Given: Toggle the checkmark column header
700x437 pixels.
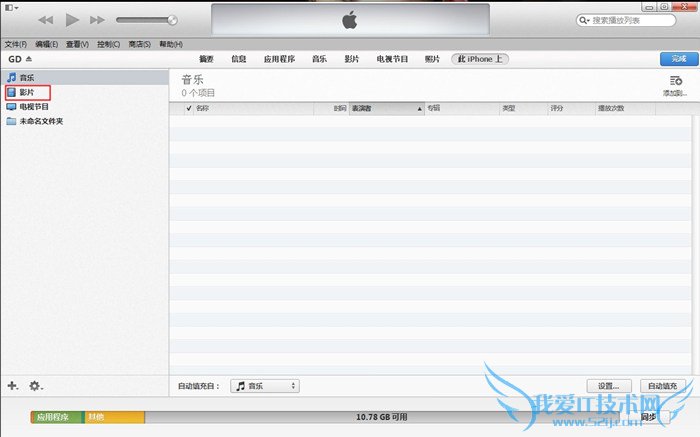Looking at the screenshot, I should tap(189, 108).
